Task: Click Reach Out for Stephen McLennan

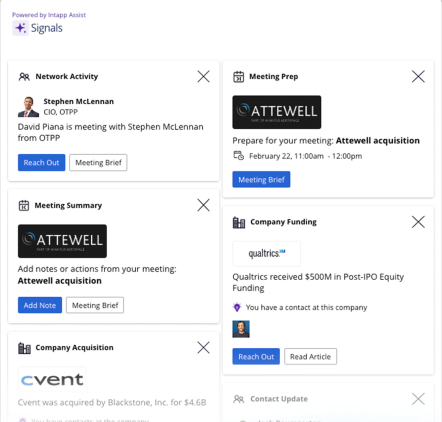Action: (x=41, y=163)
